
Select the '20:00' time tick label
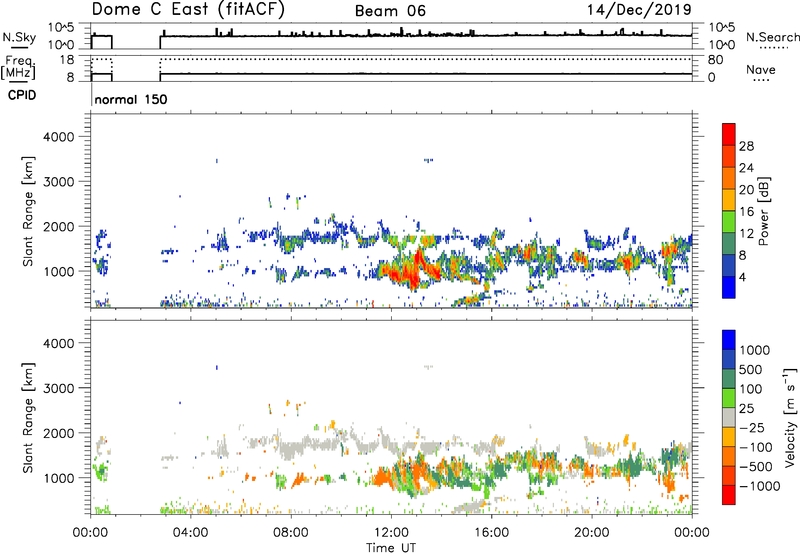[592, 533]
